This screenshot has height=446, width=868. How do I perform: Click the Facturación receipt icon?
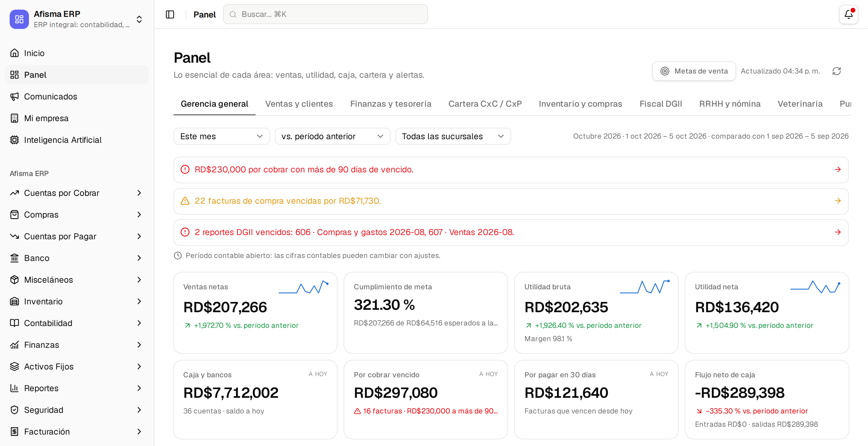pos(14,432)
